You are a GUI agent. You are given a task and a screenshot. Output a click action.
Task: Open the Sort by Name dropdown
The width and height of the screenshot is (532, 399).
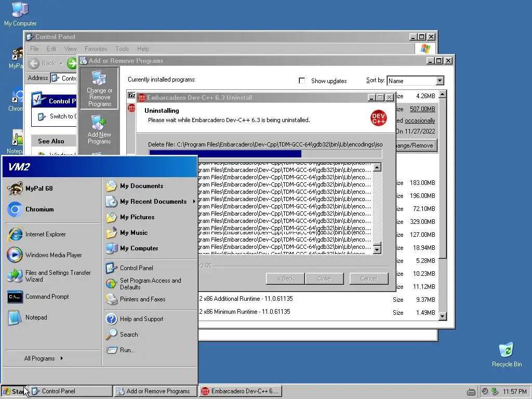(x=440, y=81)
